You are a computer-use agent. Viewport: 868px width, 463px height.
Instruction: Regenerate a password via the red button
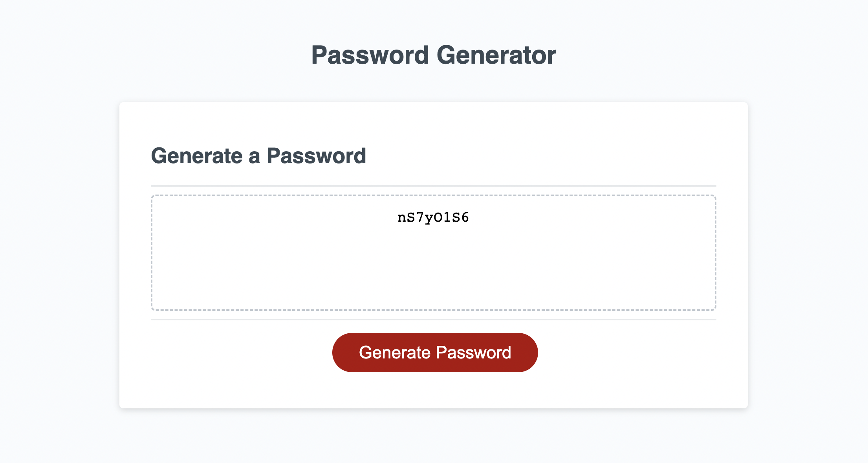tap(434, 352)
